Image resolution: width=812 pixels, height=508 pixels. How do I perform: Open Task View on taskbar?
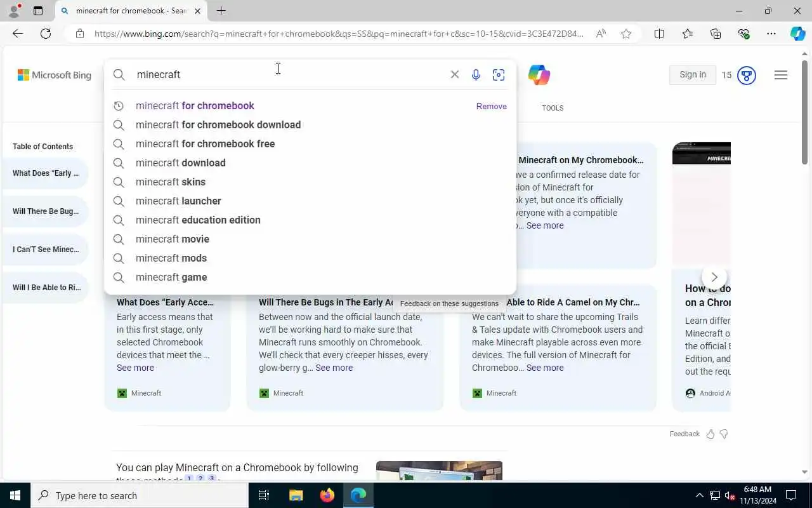264,495
